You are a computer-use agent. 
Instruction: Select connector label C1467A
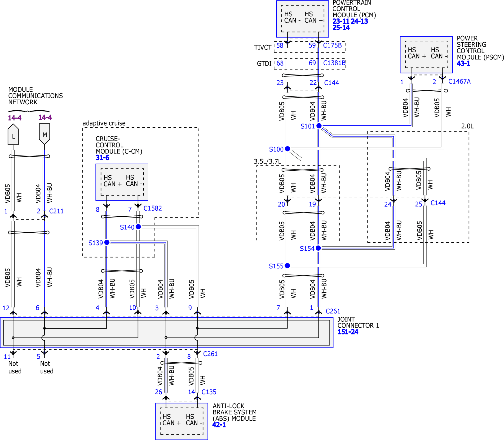(x=459, y=81)
